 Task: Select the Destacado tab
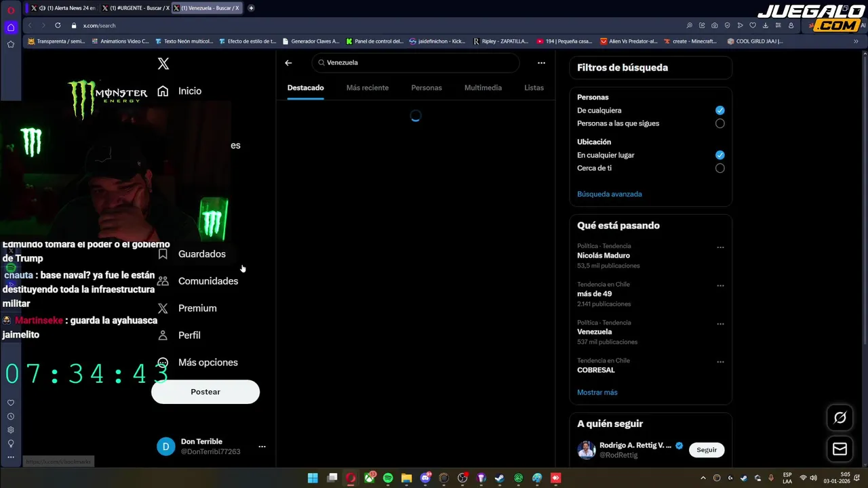pos(305,87)
